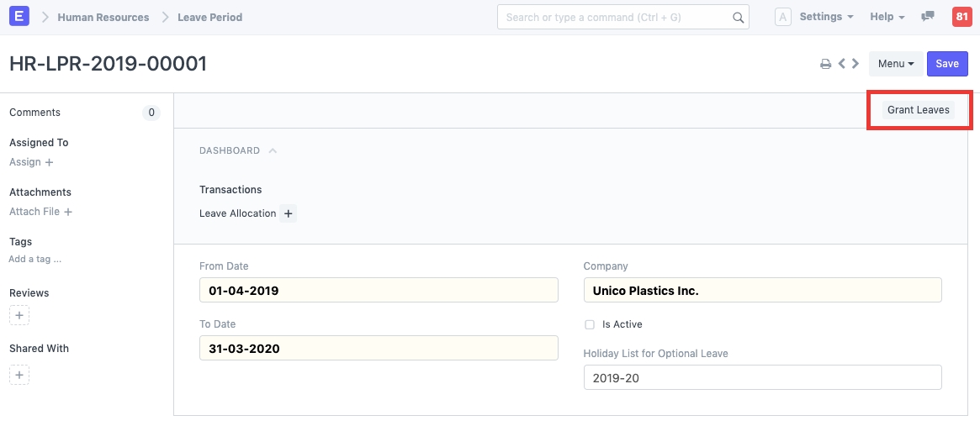
Task: Open the Help dropdown
Action: coord(887,17)
